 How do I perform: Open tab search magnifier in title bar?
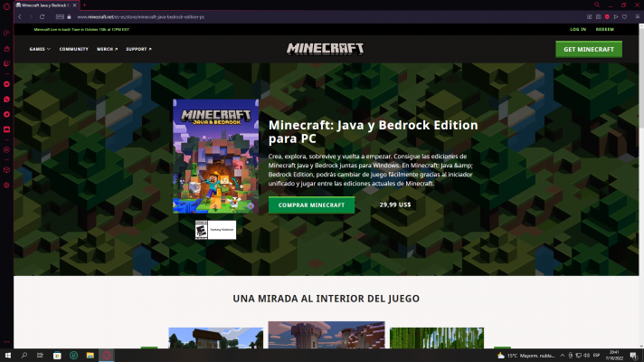point(597,5)
